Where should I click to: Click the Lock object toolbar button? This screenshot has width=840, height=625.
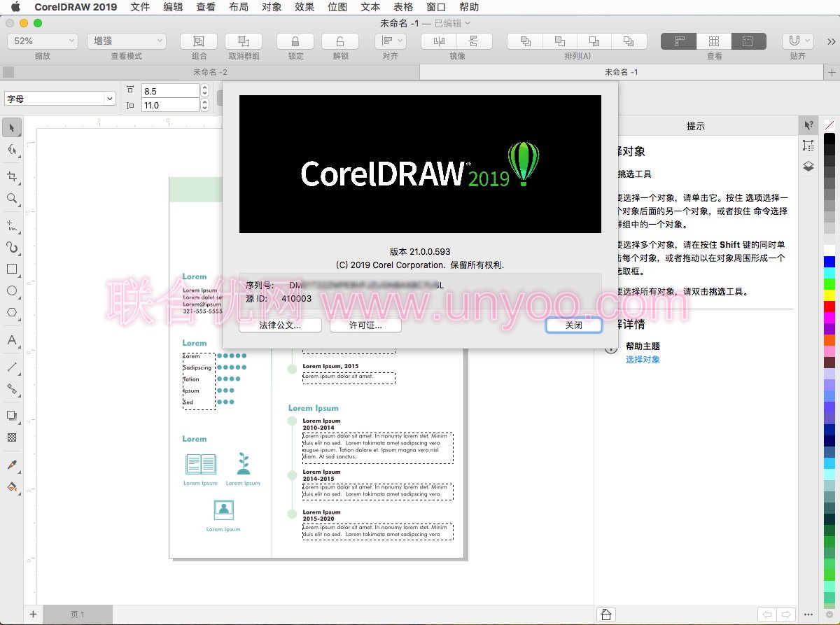coord(295,41)
